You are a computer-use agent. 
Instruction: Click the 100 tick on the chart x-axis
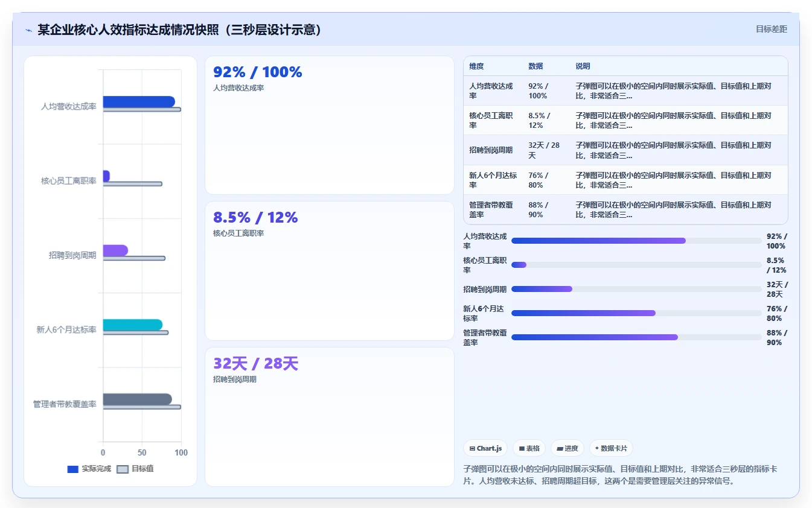[181, 452]
